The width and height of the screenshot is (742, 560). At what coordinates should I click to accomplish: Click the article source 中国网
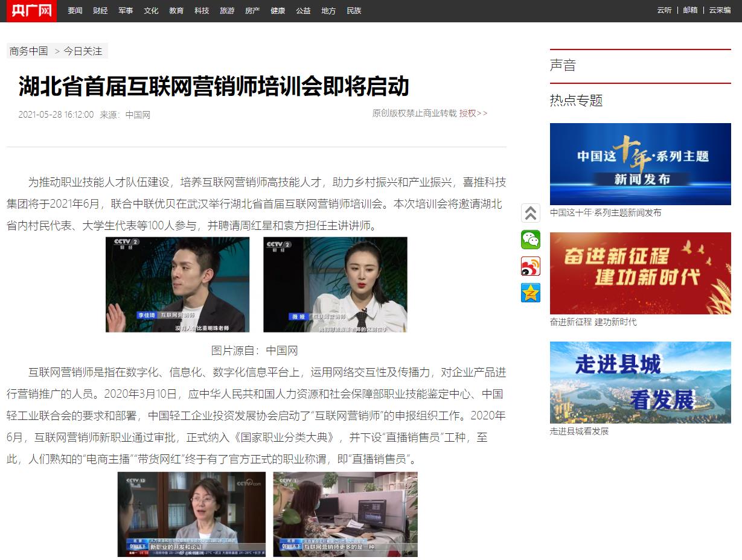point(138,115)
